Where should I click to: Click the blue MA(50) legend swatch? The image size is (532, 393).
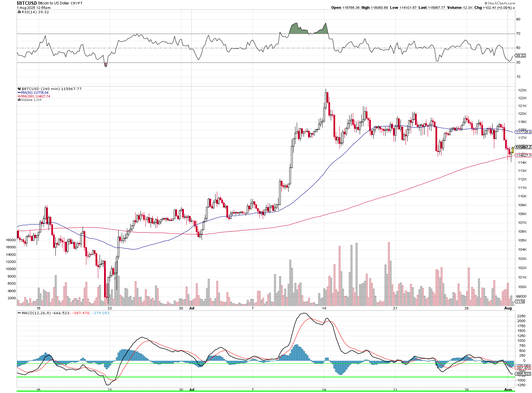point(19,93)
